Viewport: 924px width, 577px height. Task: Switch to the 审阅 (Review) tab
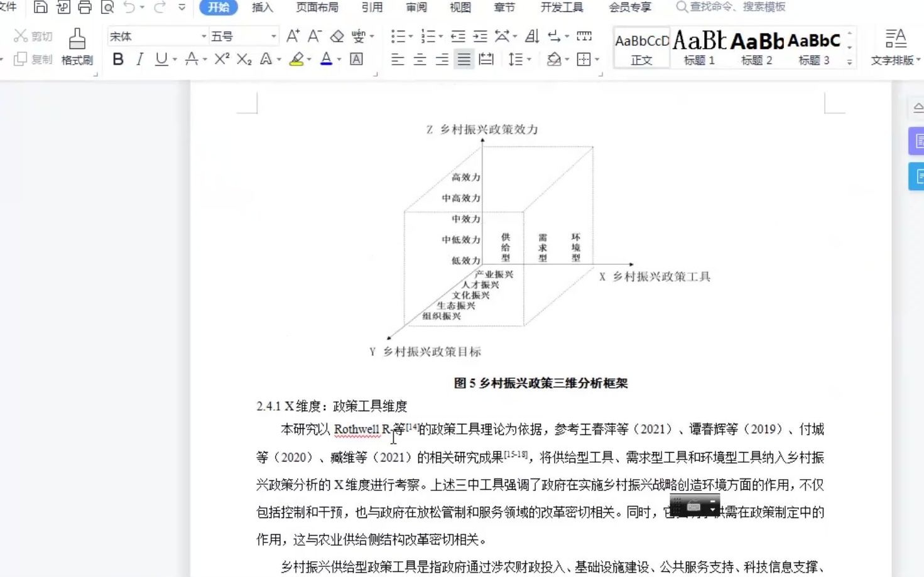(x=416, y=8)
